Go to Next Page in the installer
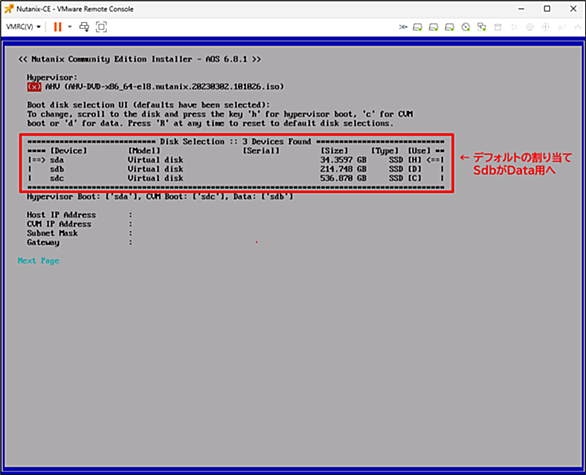 coord(38,261)
